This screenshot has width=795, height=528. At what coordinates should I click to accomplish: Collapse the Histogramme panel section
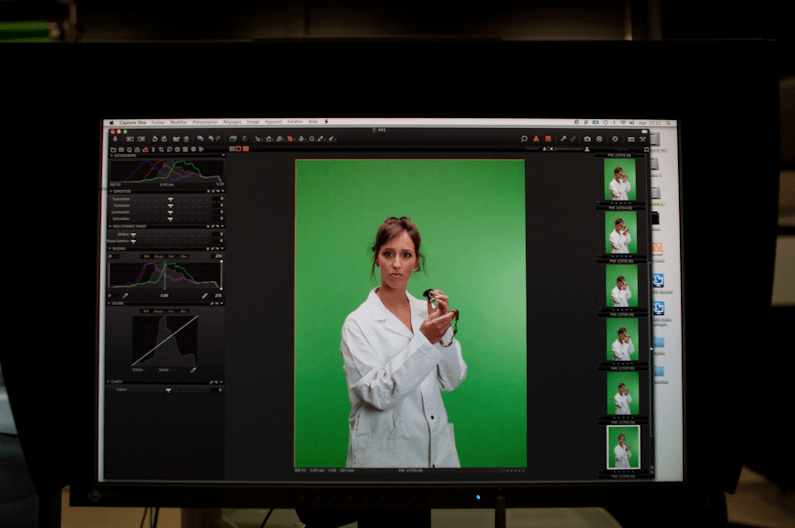(x=111, y=156)
